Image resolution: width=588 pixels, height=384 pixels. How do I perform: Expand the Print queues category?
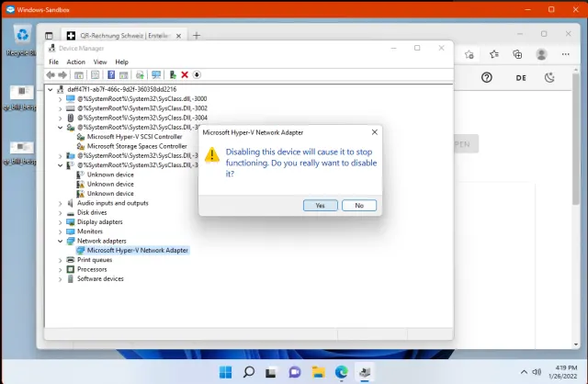click(62, 260)
